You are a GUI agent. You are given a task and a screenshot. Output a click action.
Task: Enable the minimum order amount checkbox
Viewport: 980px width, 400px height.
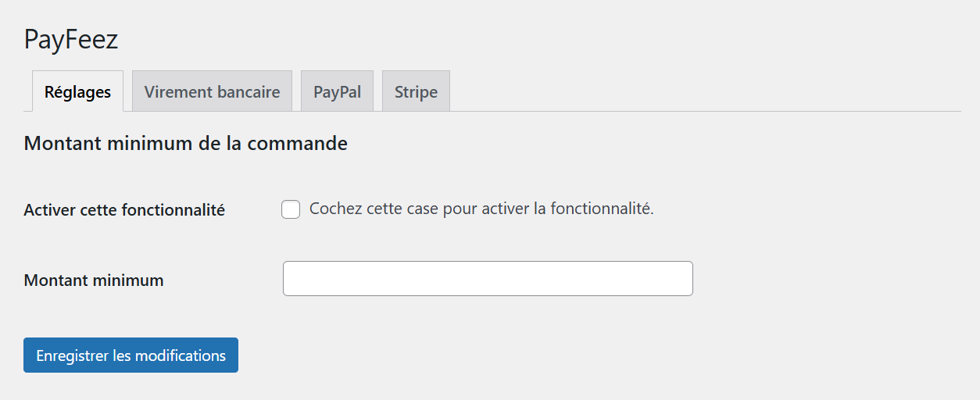click(x=291, y=209)
